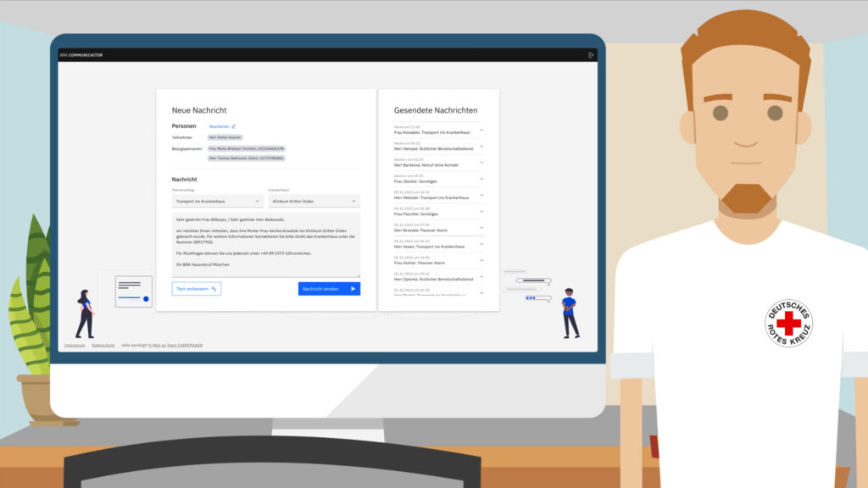This screenshot has width=868, height=488.
Task: Click the Text verbessern button
Action: point(197,289)
